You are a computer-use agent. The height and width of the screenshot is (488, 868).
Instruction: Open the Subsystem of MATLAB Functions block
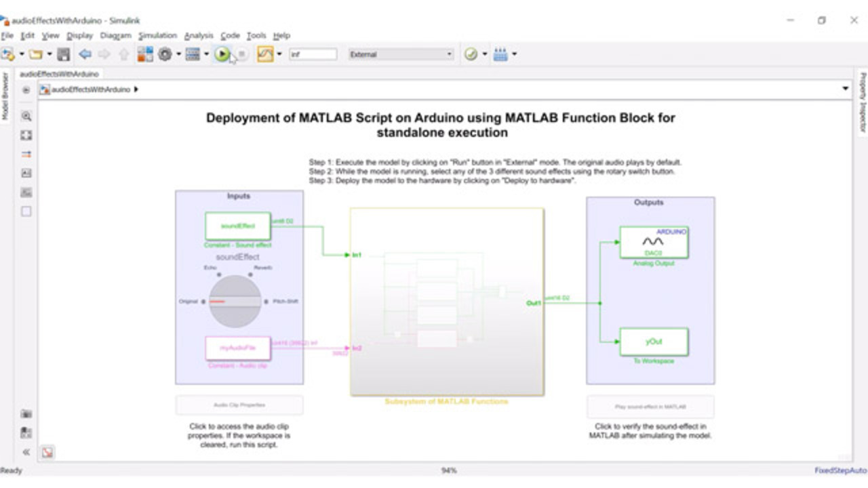coord(447,302)
